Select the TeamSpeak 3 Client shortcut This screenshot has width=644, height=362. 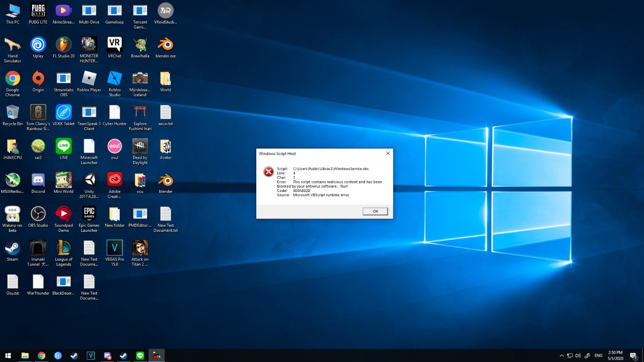pyautogui.click(x=89, y=118)
